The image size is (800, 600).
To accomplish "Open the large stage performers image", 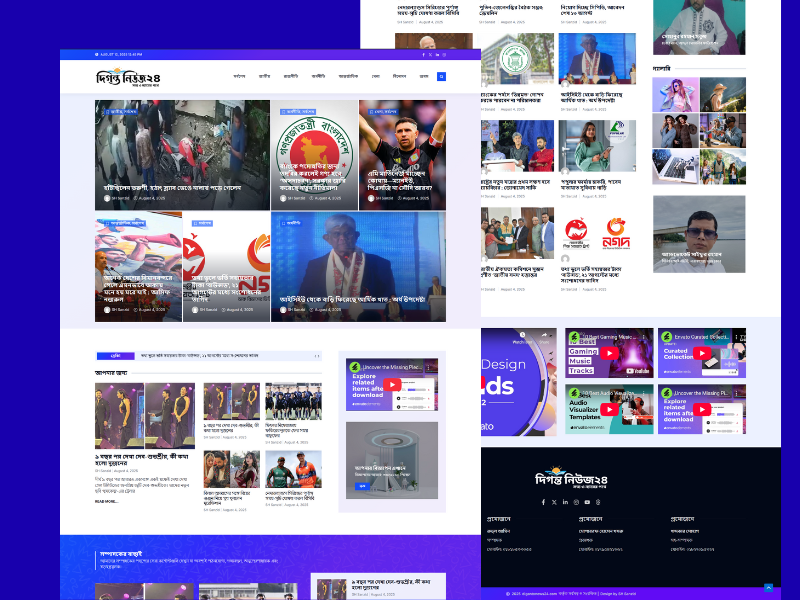I will tap(145, 416).
